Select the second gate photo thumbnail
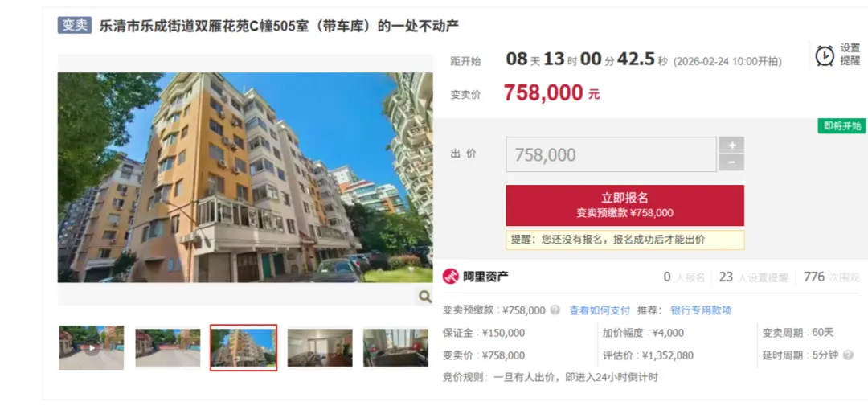The width and height of the screenshot is (868, 406). (x=168, y=348)
